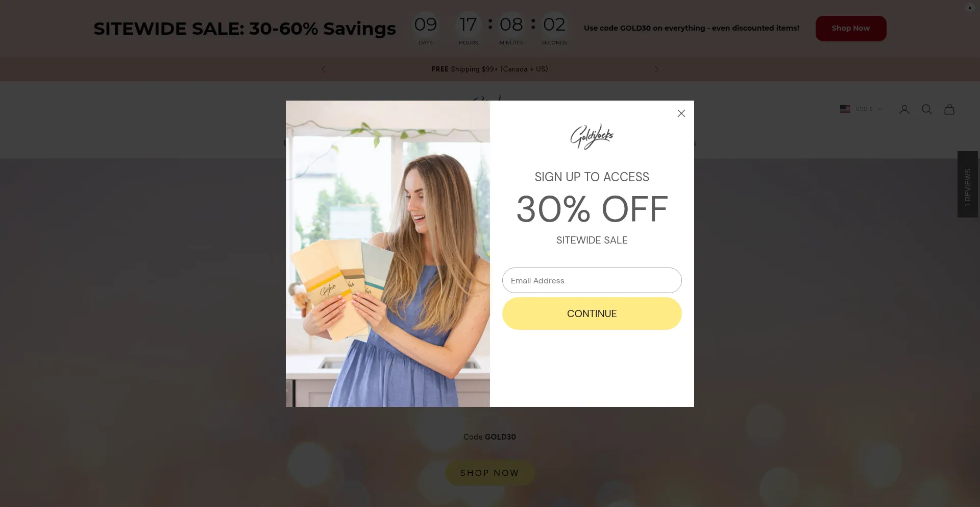
Task: Dismiss the top sale banner with small x
Action: 970,8
